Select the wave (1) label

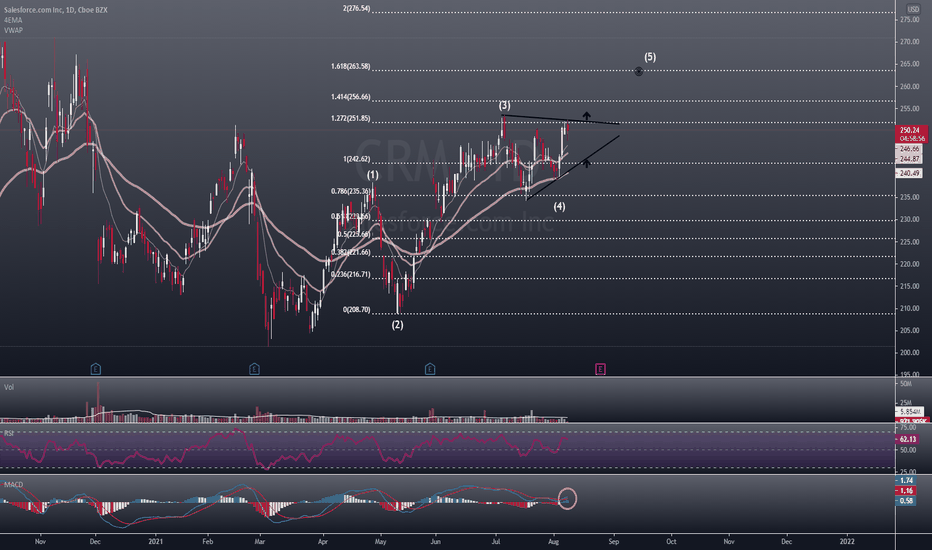(373, 175)
